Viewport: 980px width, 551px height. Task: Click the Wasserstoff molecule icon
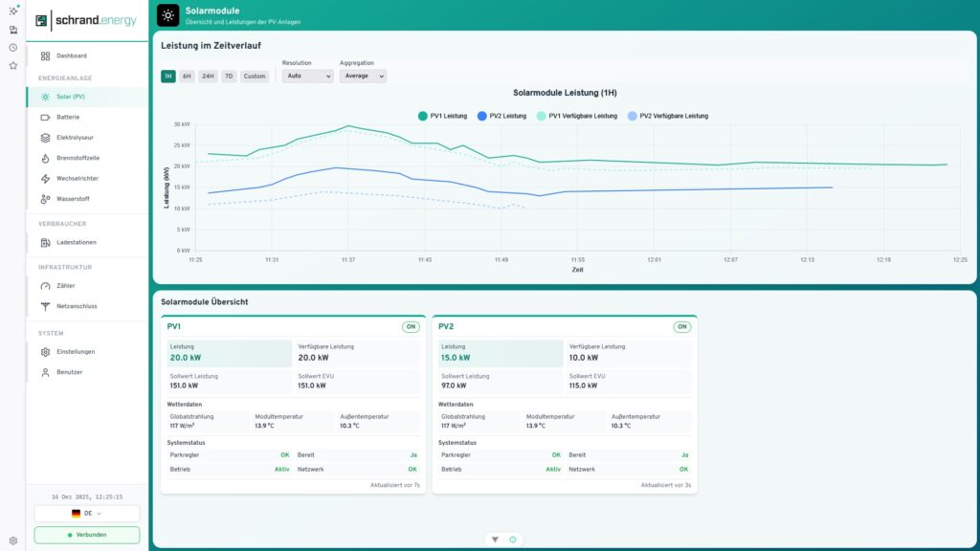pos(45,199)
